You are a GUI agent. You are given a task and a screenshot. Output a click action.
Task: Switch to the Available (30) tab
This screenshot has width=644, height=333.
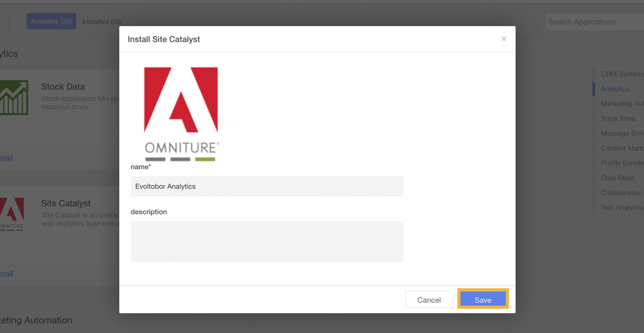(51, 21)
